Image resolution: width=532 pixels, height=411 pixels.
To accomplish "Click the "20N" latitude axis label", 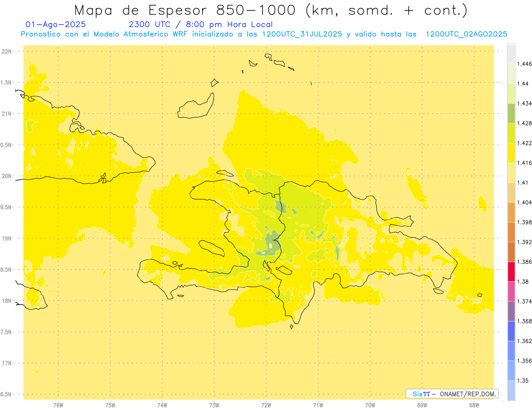I will click(7, 176).
